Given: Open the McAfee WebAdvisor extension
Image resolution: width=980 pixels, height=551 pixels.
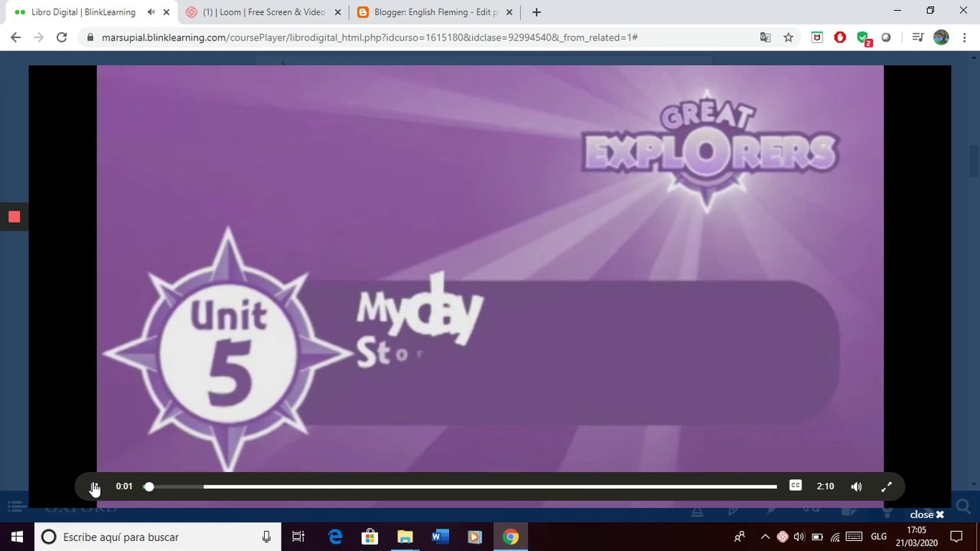Looking at the screenshot, I should [x=817, y=37].
